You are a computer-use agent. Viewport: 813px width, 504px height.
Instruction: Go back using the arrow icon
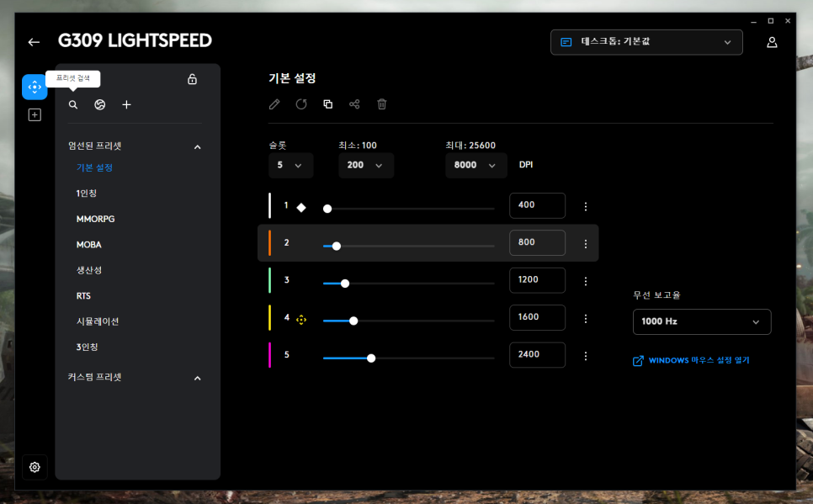click(x=34, y=42)
